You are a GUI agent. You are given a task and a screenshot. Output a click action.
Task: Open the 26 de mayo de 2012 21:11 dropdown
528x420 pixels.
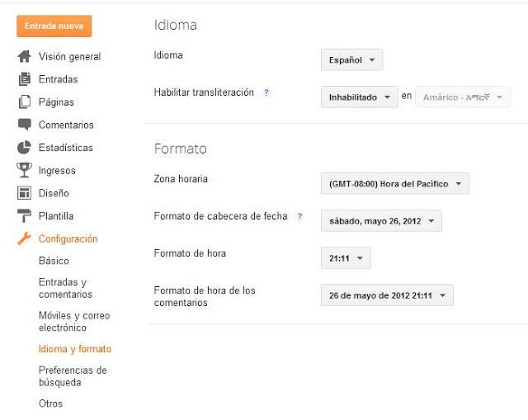click(x=387, y=295)
